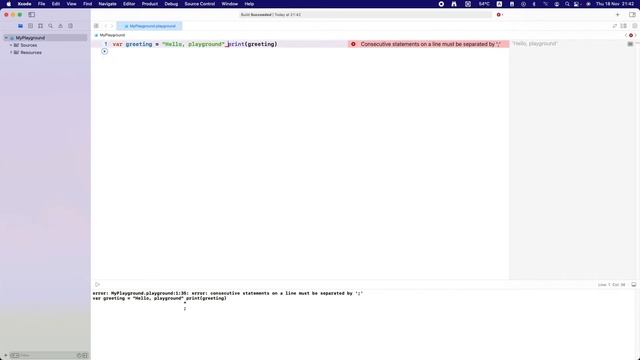Execute playground with bottom play button
Viewport: 640px width, 360px height.
pyautogui.click(x=98, y=284)
